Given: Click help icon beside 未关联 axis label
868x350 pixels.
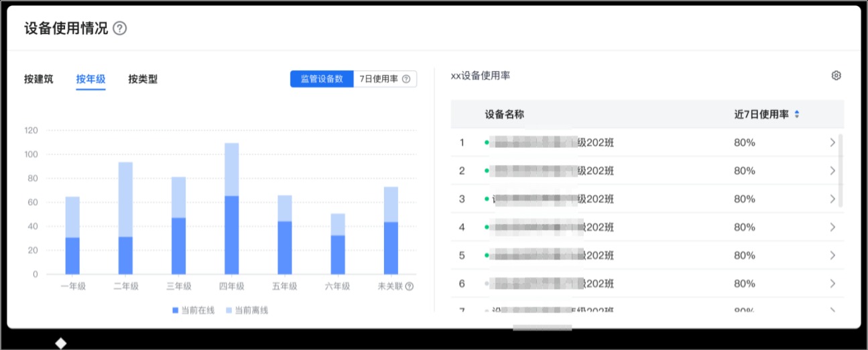Looking at the screenshot, I should pyautogui.click(x=410, y=286).
